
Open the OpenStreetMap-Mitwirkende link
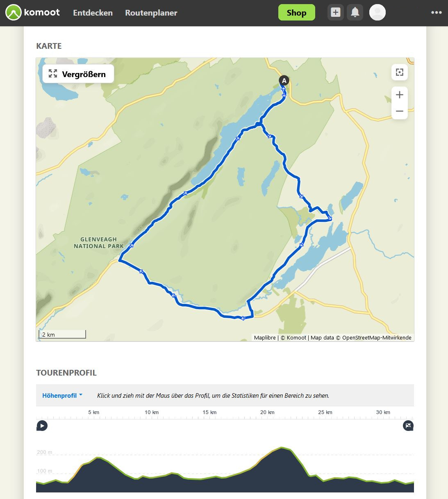[x=377, y=338]
